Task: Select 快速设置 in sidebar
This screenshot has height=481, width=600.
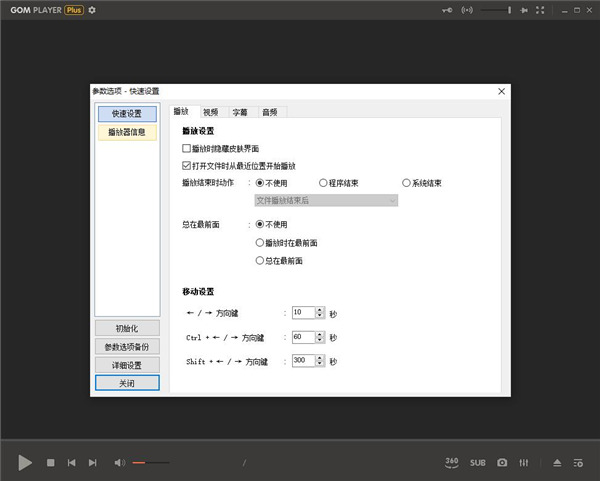Action: click(127, 114)
